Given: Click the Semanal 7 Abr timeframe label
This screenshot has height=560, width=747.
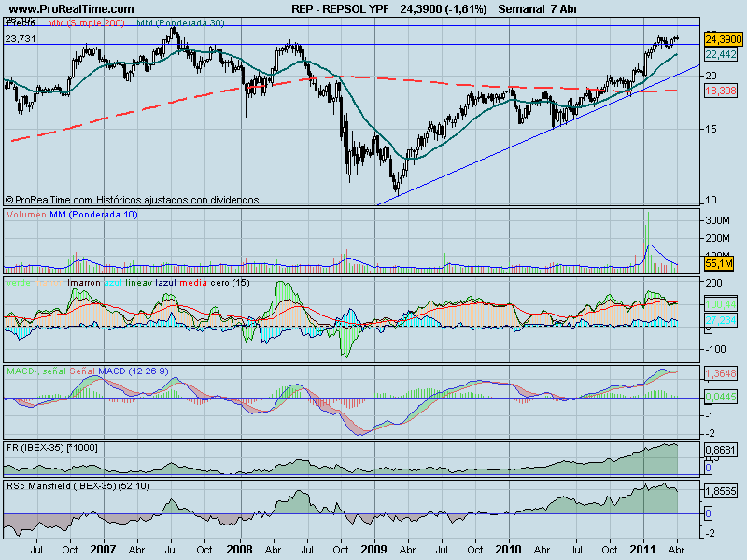Looking at the screenshot, I should (538, 9).
